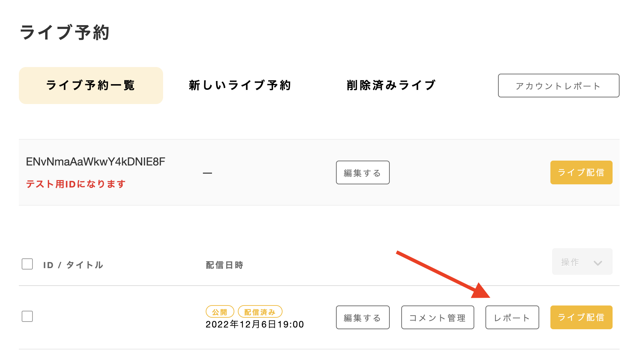Screen dimensions: 644x361
Task: Edit the test ID live entry
Action: click(363, 172)
